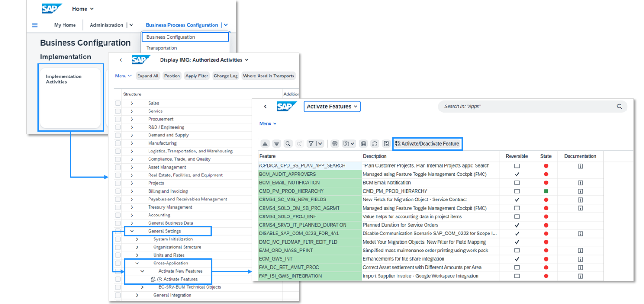
Task: Open documentation for FAP_ISI_GWS_INTEGRATION feature
Action: point(581,276)
